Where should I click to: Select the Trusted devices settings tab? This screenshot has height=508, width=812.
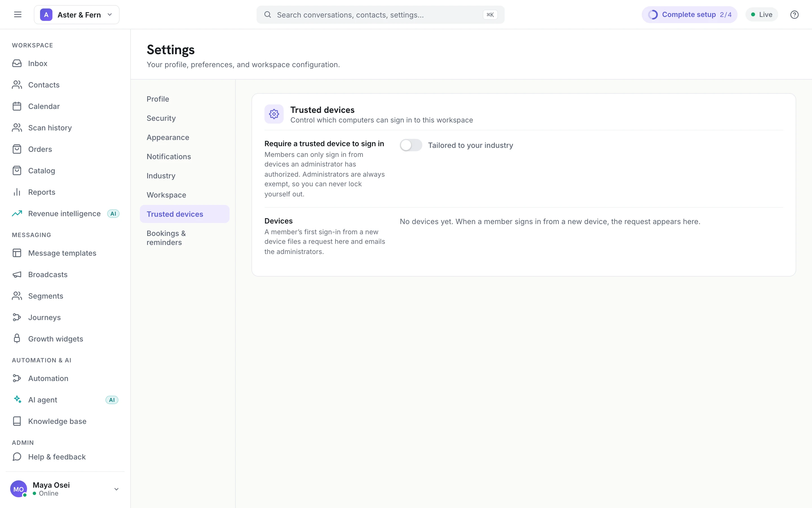pos(185,214)
